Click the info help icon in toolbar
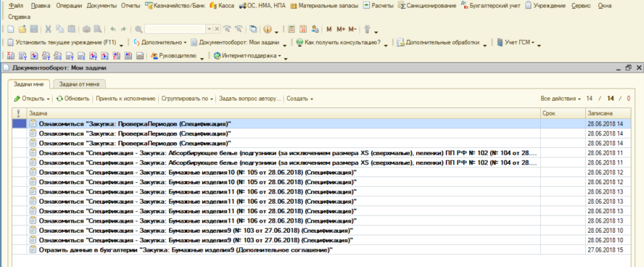 [x=267, y=29]
